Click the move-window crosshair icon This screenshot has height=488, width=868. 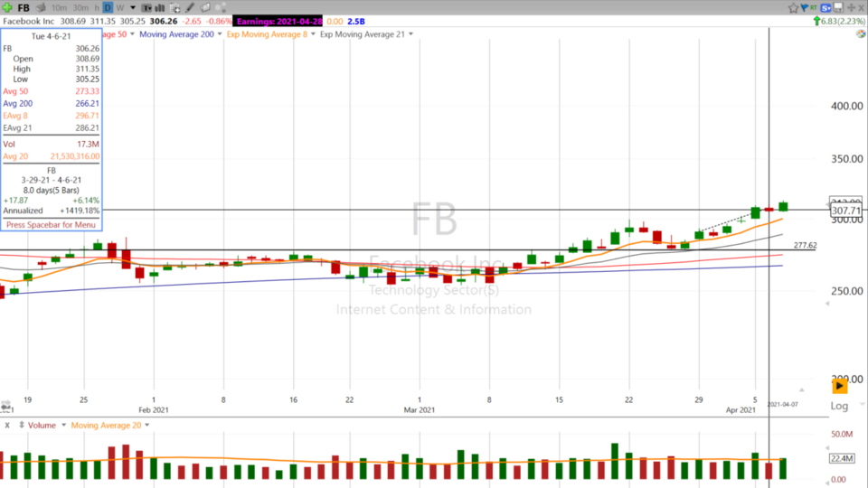pos(851,8)
